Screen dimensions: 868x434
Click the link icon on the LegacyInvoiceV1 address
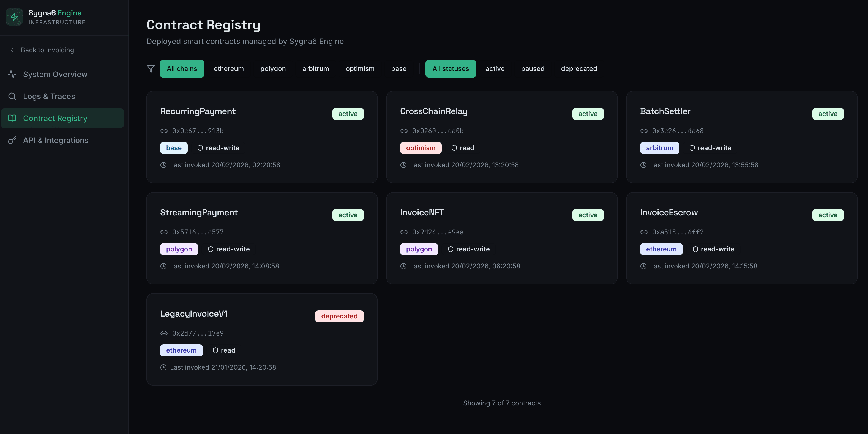(x=164, y=333)
